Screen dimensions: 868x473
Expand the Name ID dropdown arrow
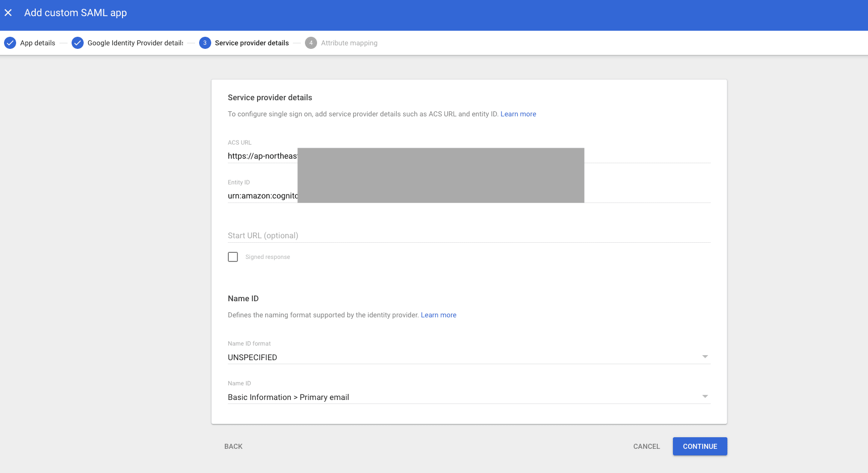(705, 396)
